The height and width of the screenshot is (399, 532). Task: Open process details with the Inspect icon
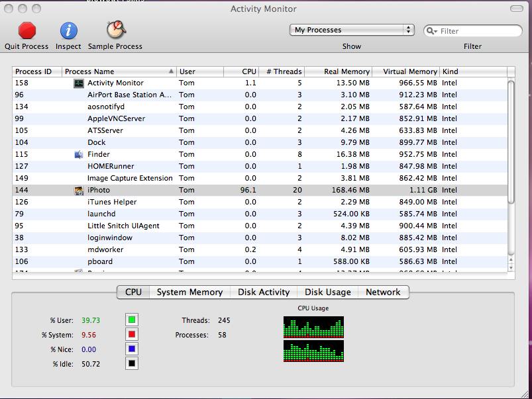(x=68, y=30)
